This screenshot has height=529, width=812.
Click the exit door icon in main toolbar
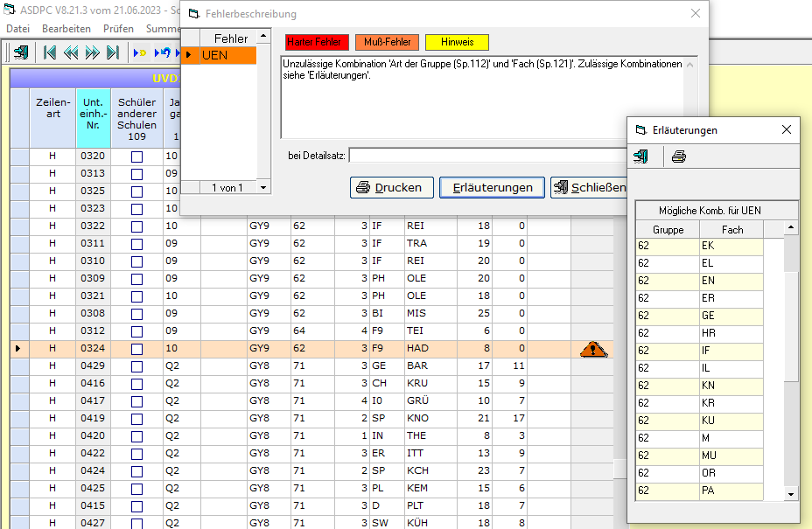[x=20, y=52]
